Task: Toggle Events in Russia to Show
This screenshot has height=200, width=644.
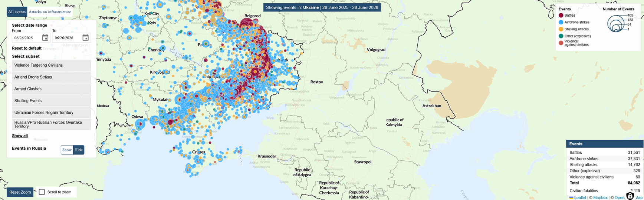Action: pyautogui.click(x=67, y=150)
